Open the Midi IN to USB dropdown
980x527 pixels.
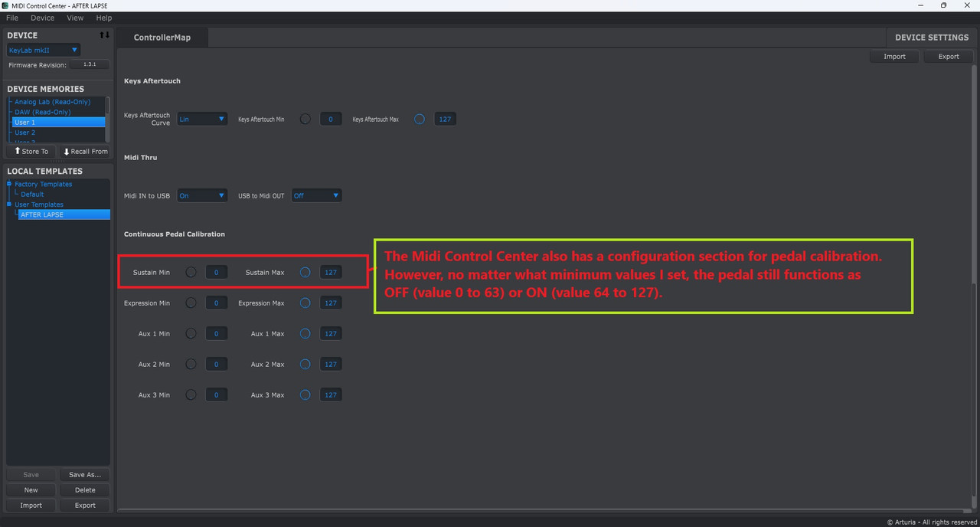tap(202, 195)
